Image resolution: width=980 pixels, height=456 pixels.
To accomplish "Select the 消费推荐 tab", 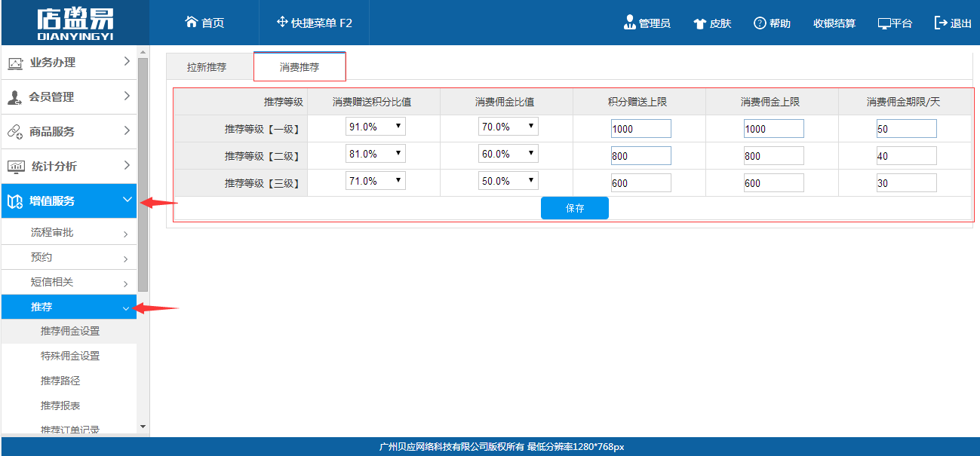I will click(x=300, y=67).
